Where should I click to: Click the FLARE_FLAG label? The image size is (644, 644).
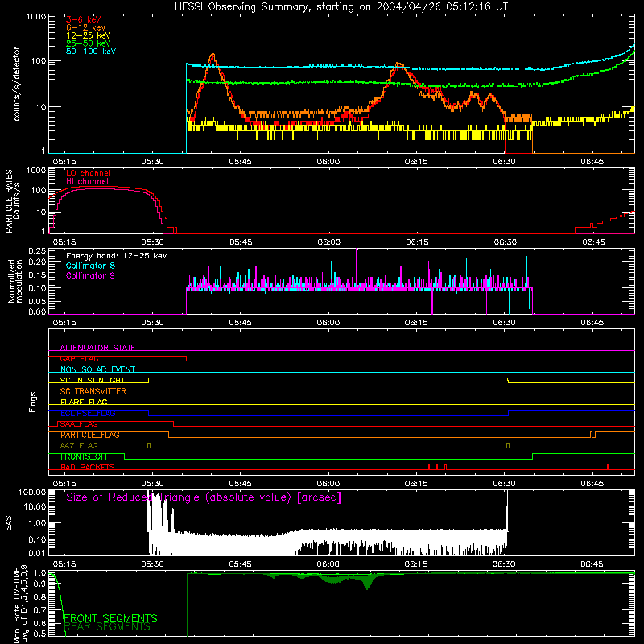84,402
